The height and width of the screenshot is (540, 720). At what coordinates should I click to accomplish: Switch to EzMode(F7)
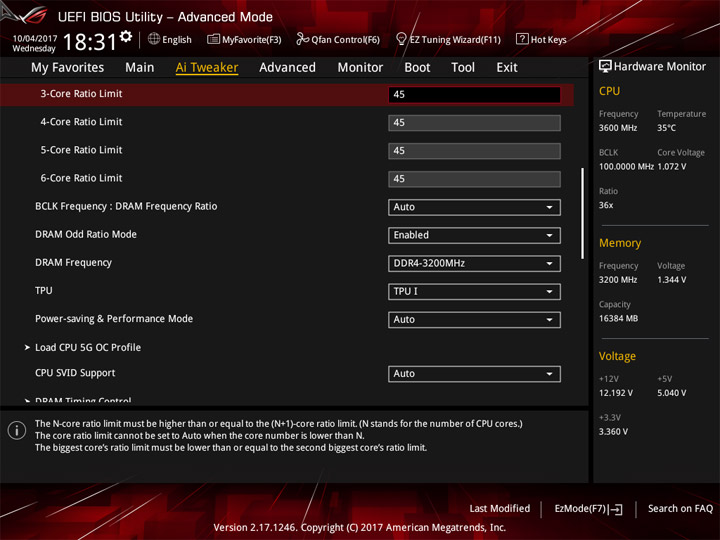(x=588, y=509)
